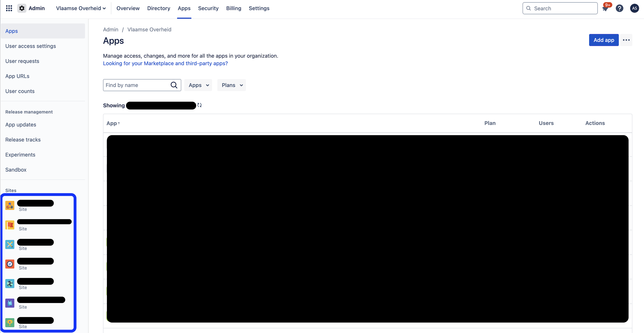Click the magnifier icon in Find by name
This screenshot has width=644, height=333.
[x=174, y=85]
